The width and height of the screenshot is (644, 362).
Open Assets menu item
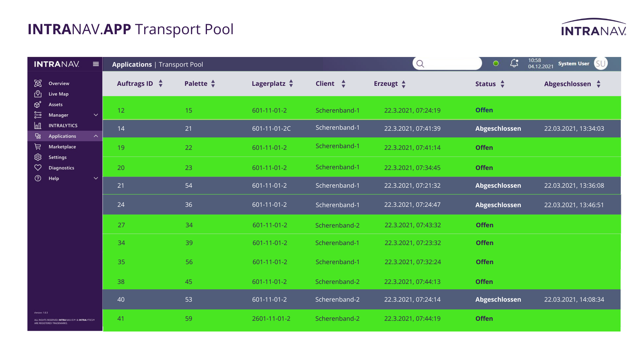click(56, 105)
